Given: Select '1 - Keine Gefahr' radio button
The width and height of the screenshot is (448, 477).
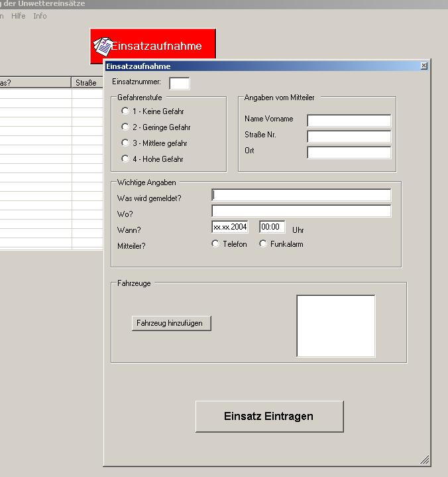Looking at the screenshot, I should point(125,111).
